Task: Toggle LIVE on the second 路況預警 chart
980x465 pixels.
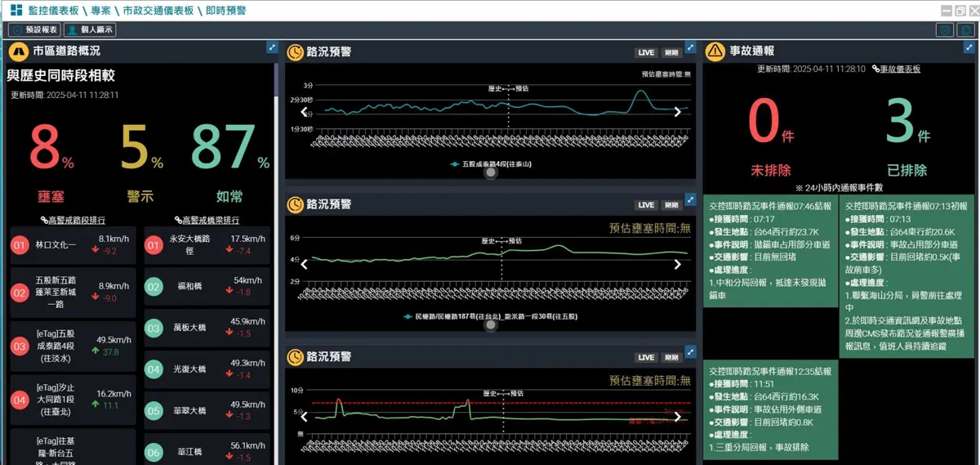Action: (646, 205)
